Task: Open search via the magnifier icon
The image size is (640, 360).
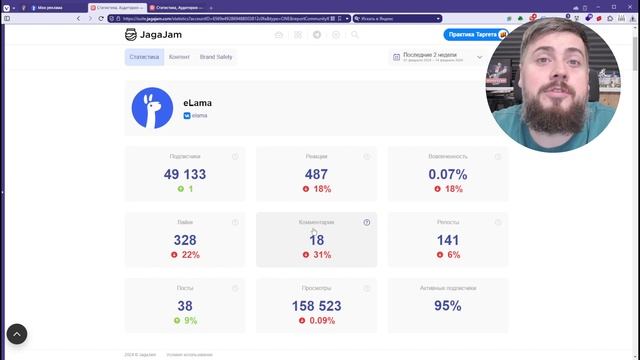Action: pos(355,35)
